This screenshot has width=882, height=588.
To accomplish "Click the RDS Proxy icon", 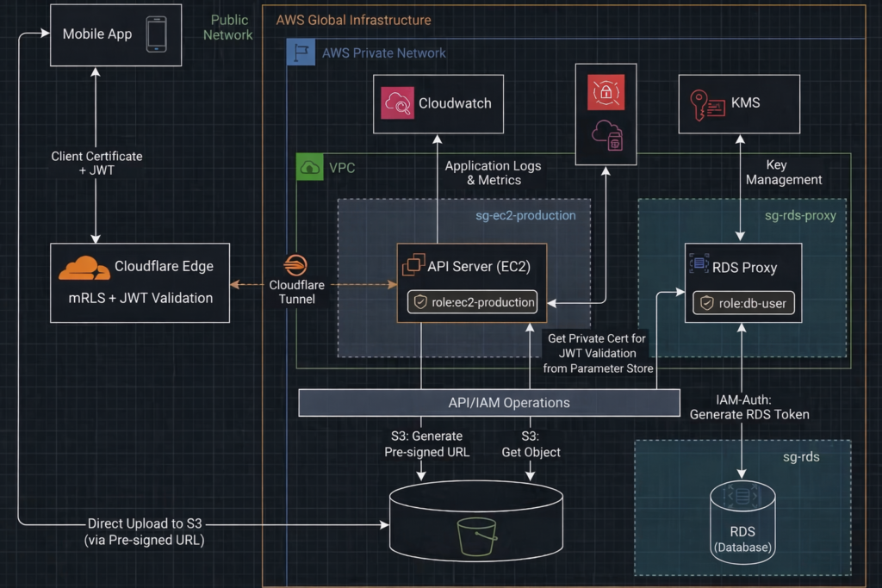I will tap(699, 266).
